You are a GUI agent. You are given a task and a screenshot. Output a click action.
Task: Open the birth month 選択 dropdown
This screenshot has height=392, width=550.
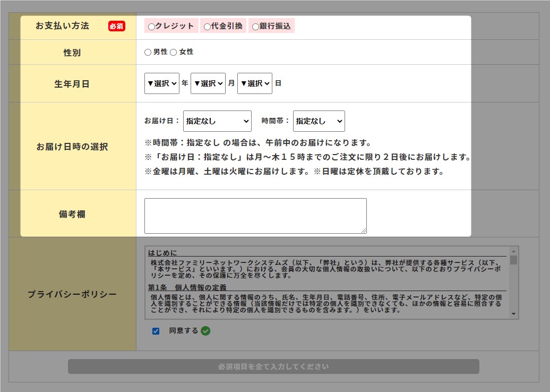(208, 83)
